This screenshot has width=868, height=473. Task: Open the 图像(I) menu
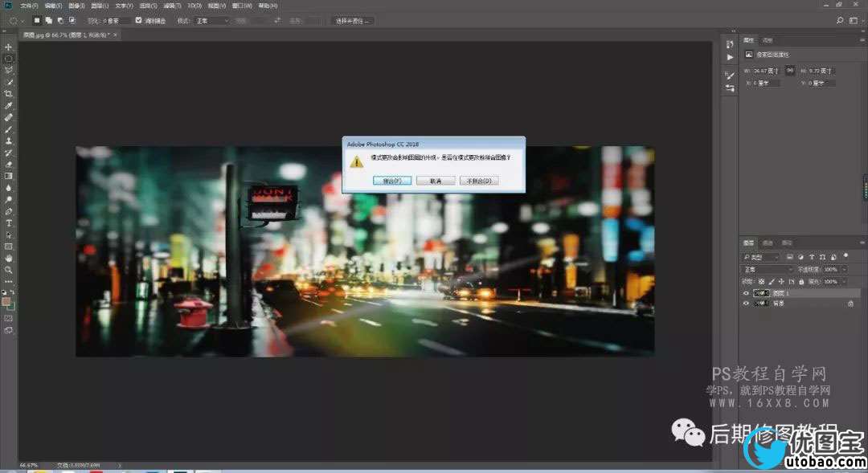pyautogui.click(x=76, y=6)
